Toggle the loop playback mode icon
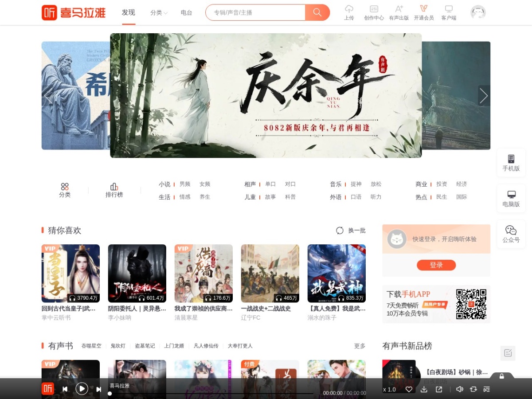Image resolution: width=532 pixels, height=399 pixels. pos(473,389)
